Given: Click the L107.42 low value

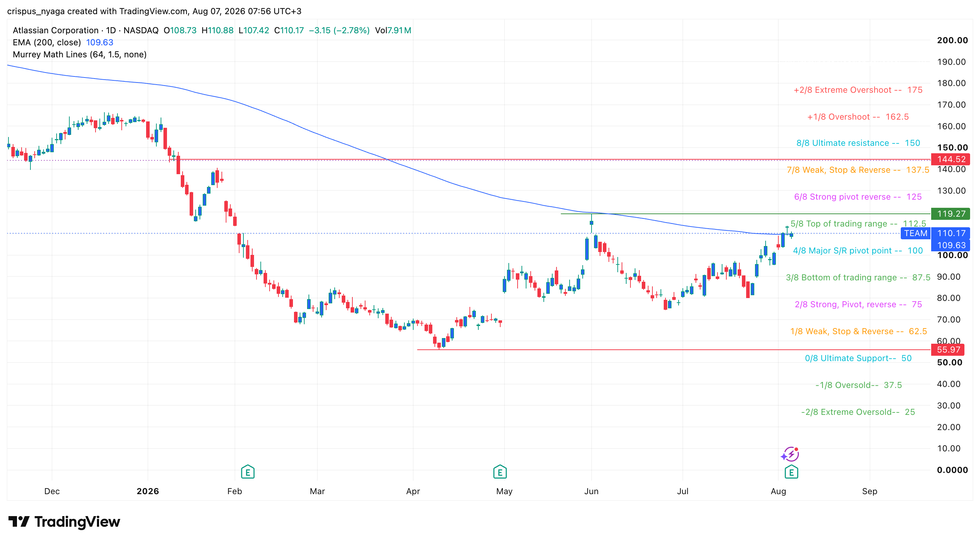Looking at the screenshot, I should [254, 30].
